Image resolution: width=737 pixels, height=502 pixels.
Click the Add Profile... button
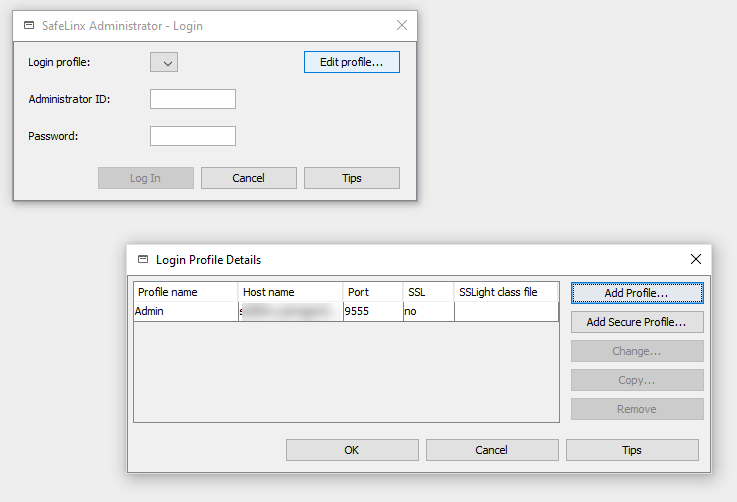[637, 293]
